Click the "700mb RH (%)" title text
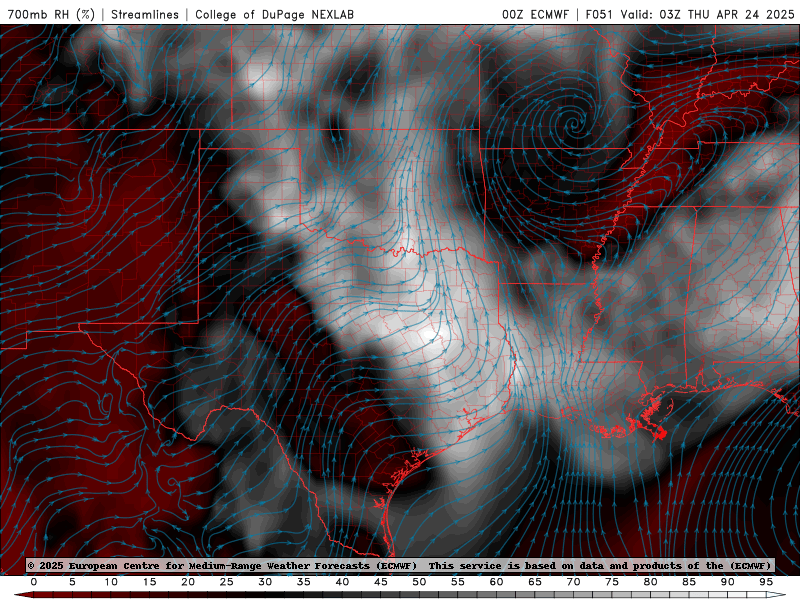This screenshot has width=800, height=600. pos(51,14)
